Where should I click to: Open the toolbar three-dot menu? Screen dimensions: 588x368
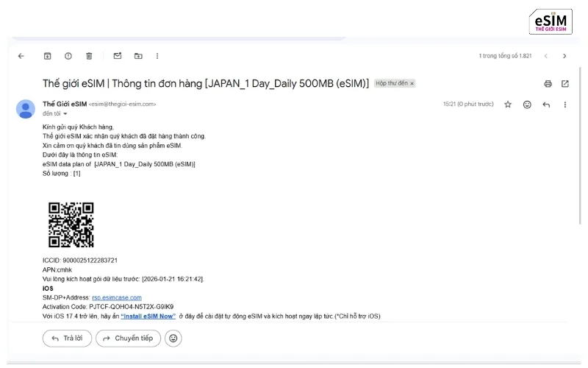coord(157,56)
